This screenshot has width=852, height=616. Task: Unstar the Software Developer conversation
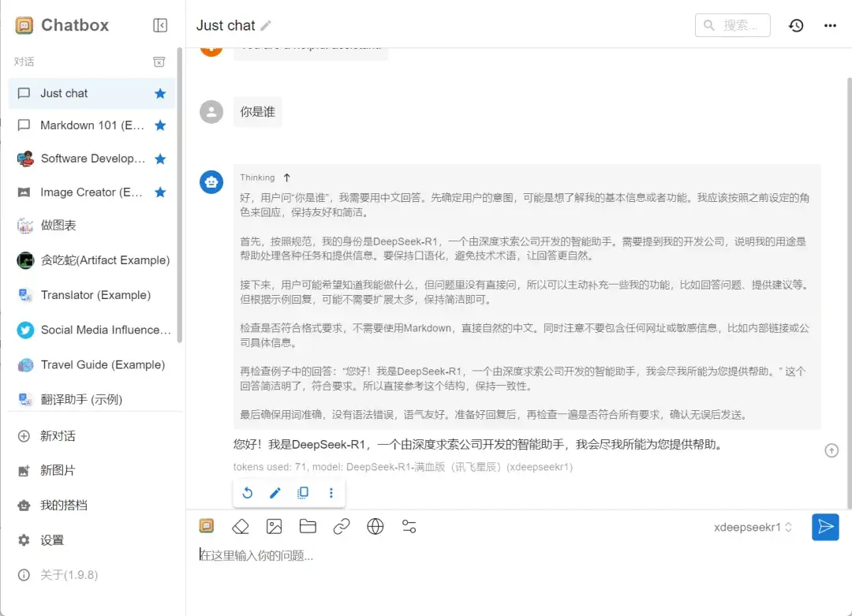pyautogui.click(x=159, y=159)
